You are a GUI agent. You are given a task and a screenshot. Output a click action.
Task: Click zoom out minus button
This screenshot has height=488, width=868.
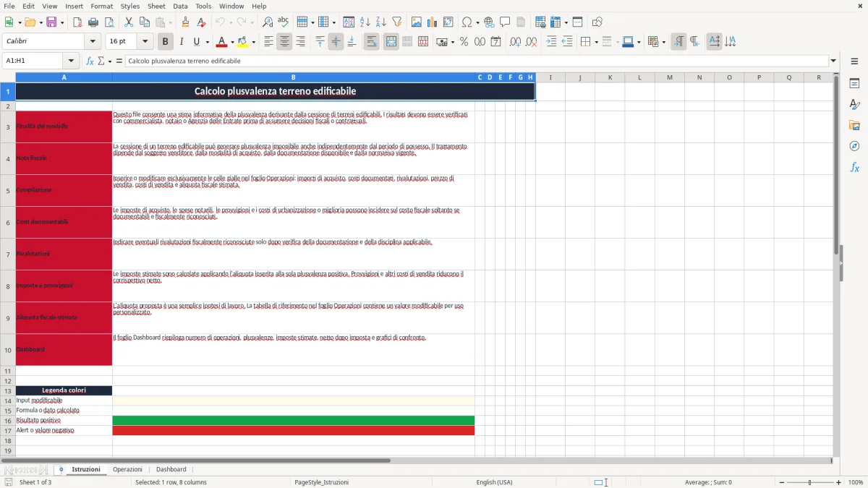click(x=781, y=482)
